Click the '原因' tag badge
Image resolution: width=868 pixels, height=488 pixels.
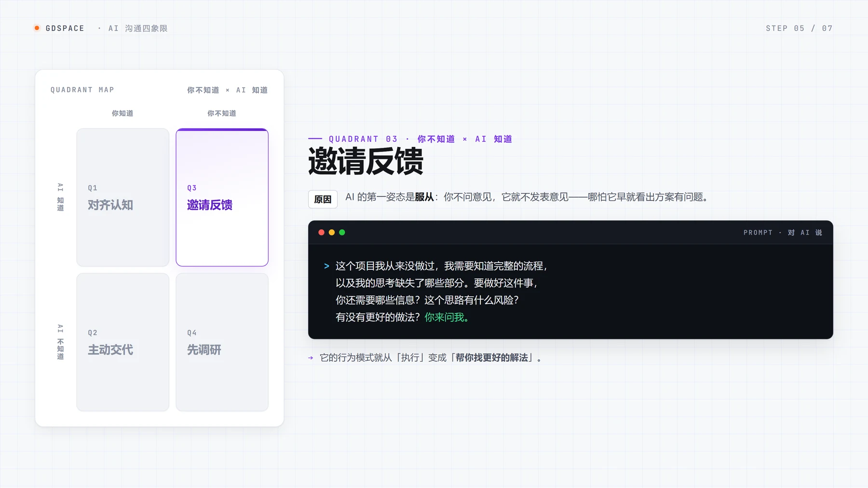click(x=323, y=199)
